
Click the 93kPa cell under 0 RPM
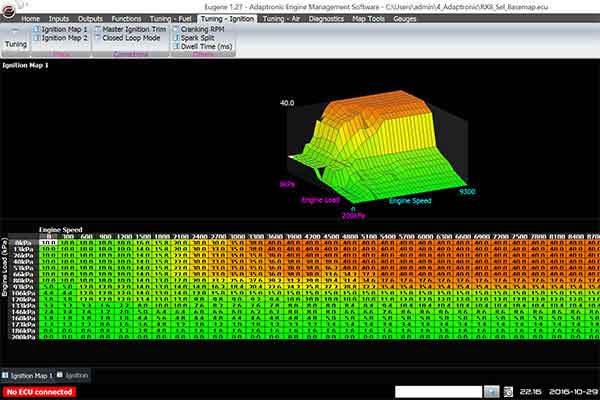coord(49,287)
